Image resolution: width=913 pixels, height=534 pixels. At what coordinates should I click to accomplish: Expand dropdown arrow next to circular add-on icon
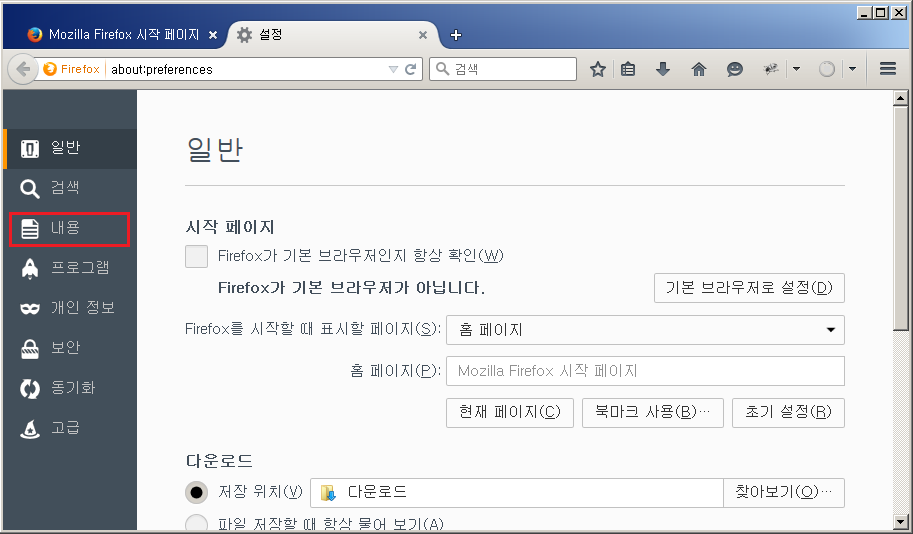[x=852, y=69]
